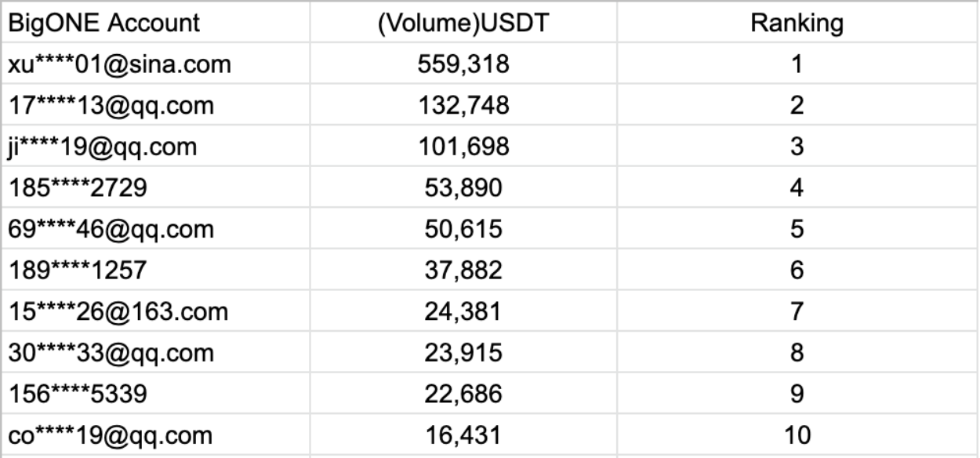Image resolution: width=980 pixels, height=458 pixels.
Task: Select the volume cell 101,698
Action: 463,147
